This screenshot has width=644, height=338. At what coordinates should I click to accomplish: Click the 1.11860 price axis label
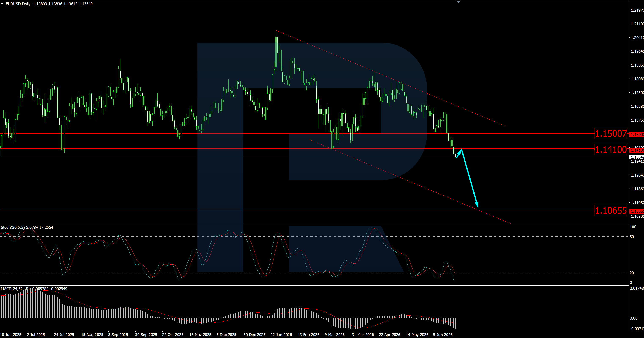point(637,189)
